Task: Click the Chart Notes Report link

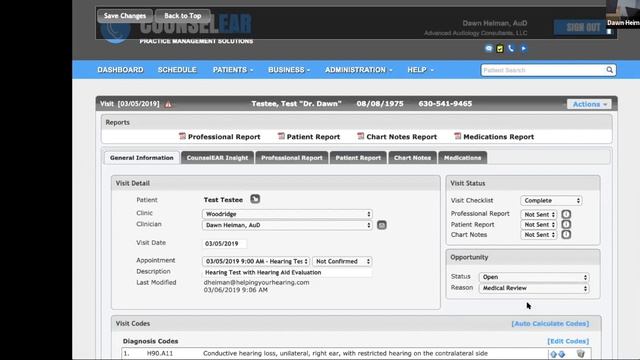Action: [402, 137]
